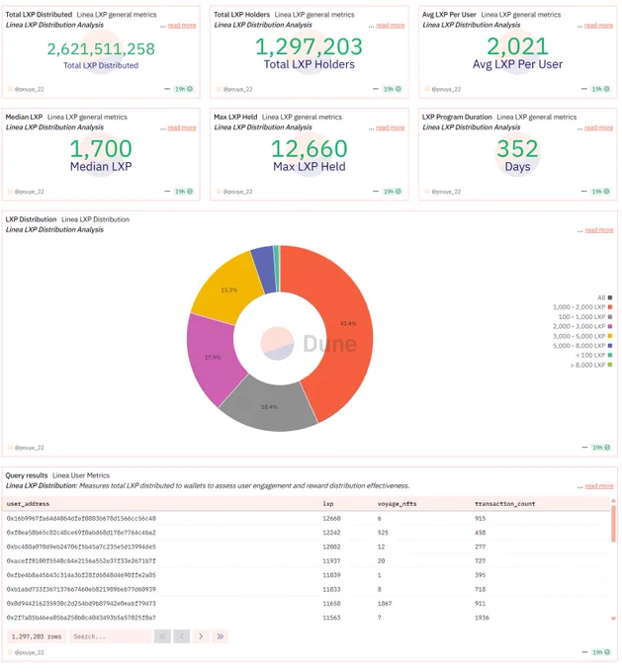The width and height of the screenshot is (622, 672).
Task: Open read more link on Query results table
Action: 599,486
